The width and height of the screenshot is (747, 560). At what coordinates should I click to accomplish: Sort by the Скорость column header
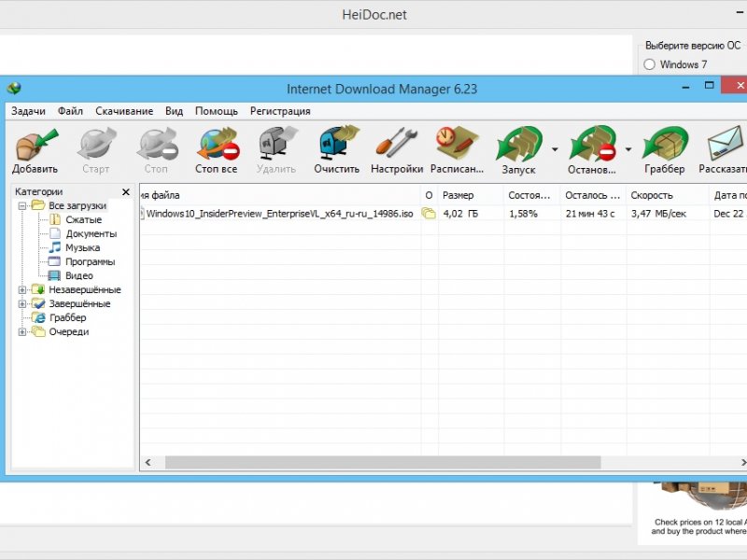click(668, 195)
